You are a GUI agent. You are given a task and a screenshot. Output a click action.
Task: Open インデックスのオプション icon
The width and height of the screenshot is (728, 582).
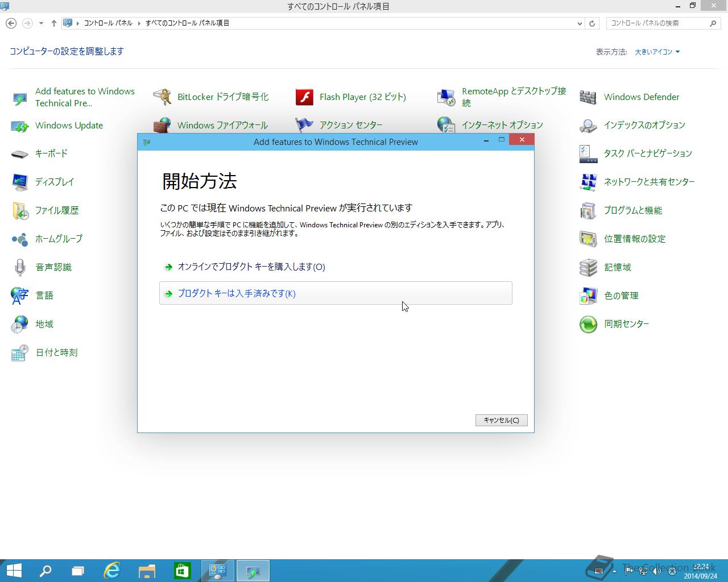pos(588,126)
